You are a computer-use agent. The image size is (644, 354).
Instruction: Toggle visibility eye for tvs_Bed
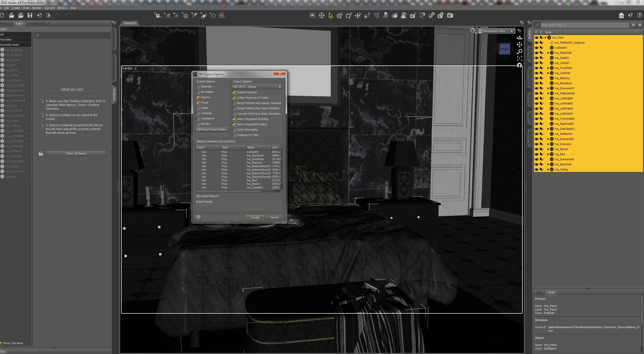point(537,154)
